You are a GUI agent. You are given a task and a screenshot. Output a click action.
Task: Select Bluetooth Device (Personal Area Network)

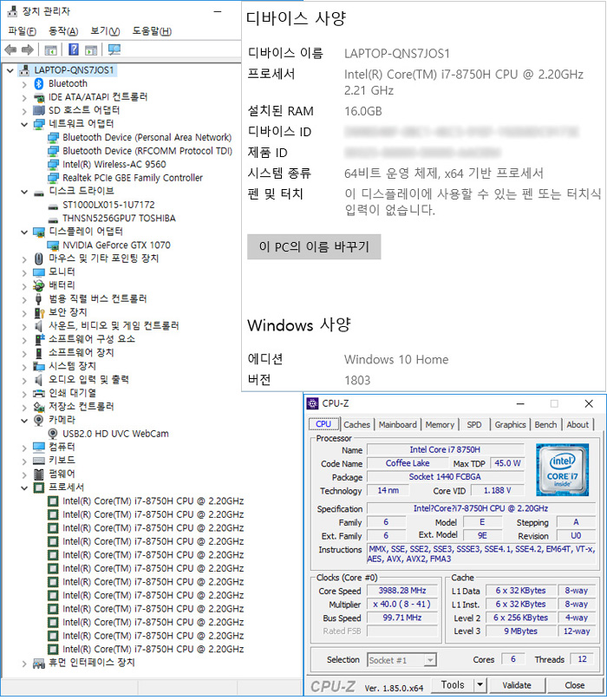pyautogui.click(x=147, y=138)
